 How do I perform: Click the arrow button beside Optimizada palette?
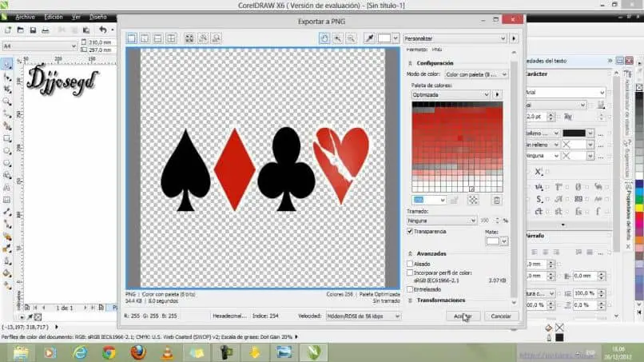(497, 95)
